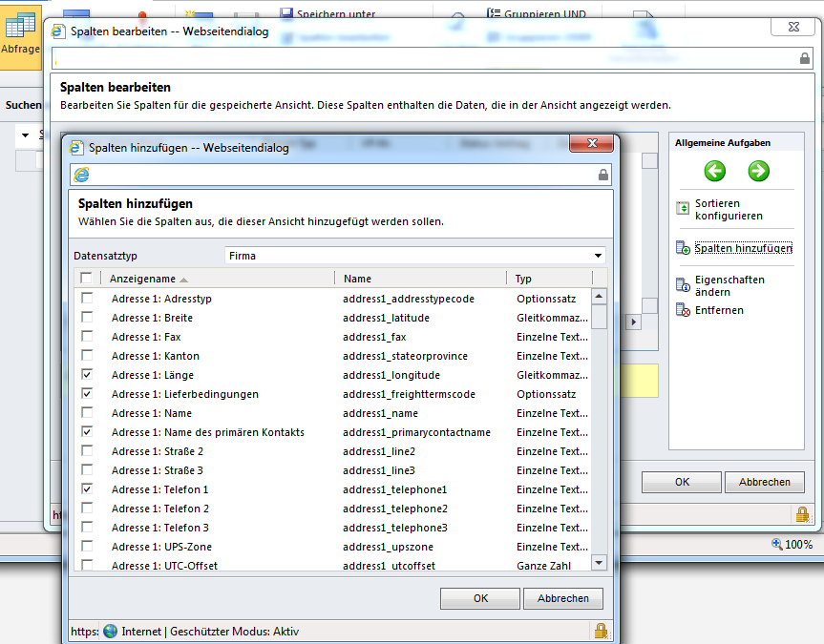This screenshot has height=644, width=824.
Task: Check the Adresse 1: Breite checkbox
Action: pyautogui.click(x=87, y=317)
